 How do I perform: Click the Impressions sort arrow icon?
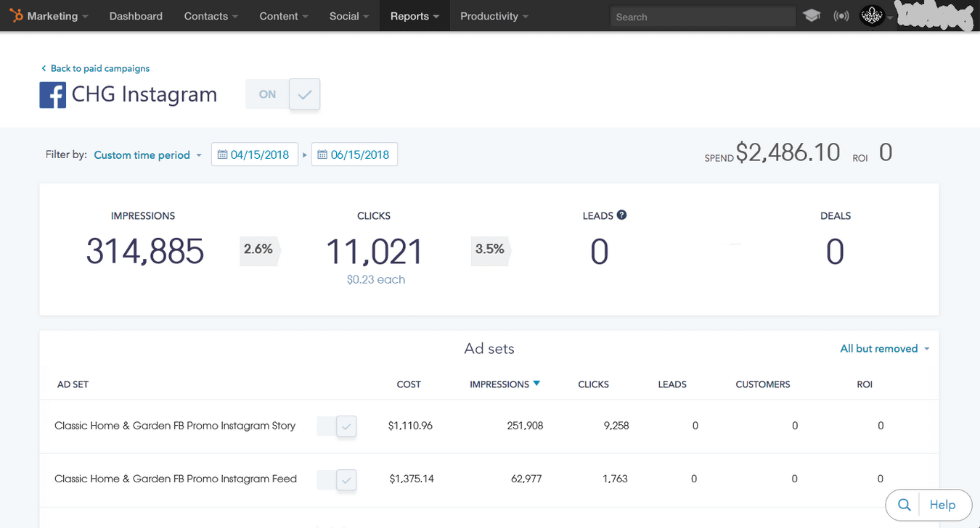[x=536, y=383]
